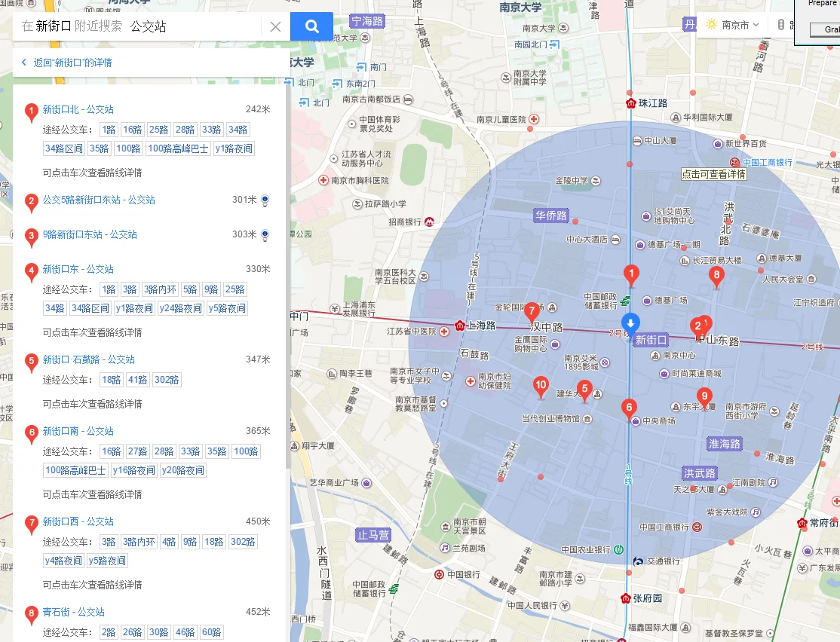Click the traffic light road-conditions icon
Image resolution: width=840 pixels, height=642 pixels.
[x=780, y=24]
